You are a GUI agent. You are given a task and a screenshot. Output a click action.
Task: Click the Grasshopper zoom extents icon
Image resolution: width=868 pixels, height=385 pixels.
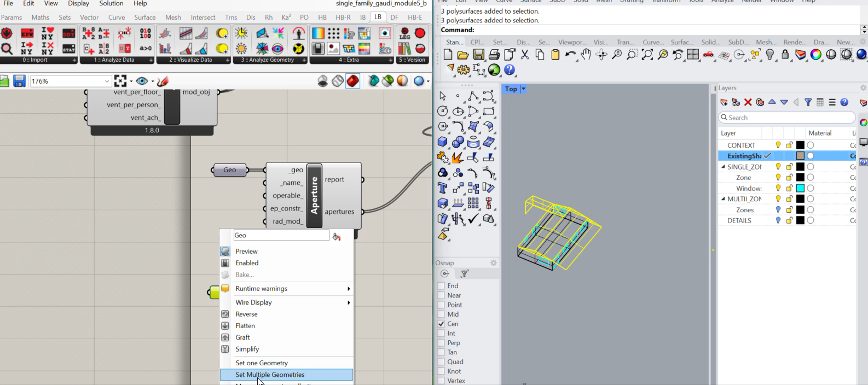point(120,81)
